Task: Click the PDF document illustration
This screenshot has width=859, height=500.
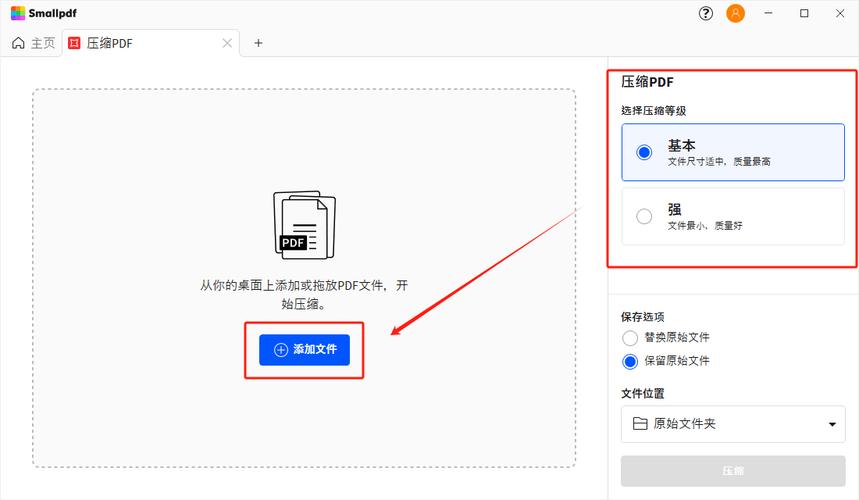Action: (304, 225)
